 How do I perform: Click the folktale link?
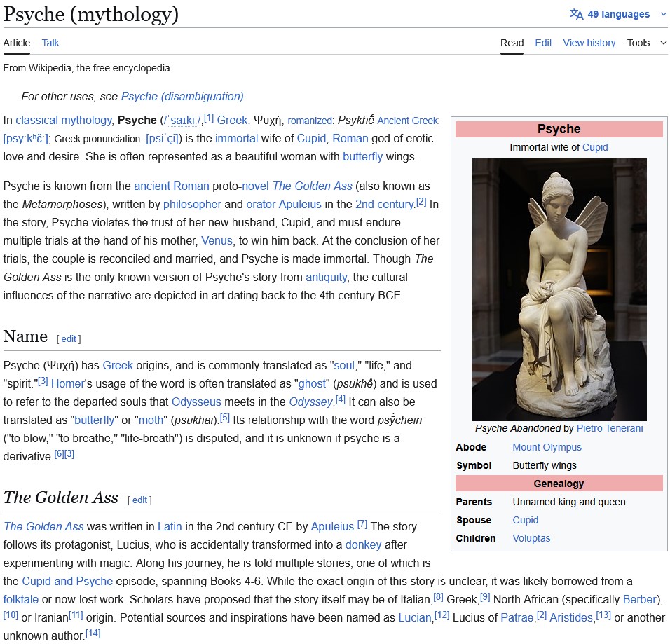(20, 600)
